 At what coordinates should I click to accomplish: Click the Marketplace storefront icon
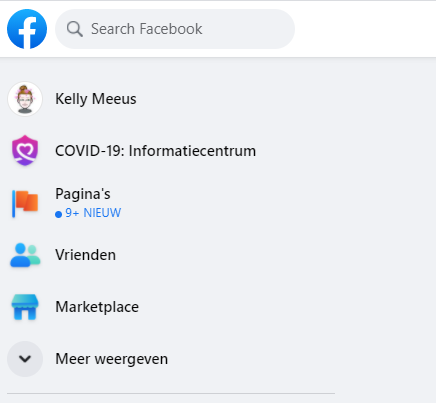(x=25, y=307)
